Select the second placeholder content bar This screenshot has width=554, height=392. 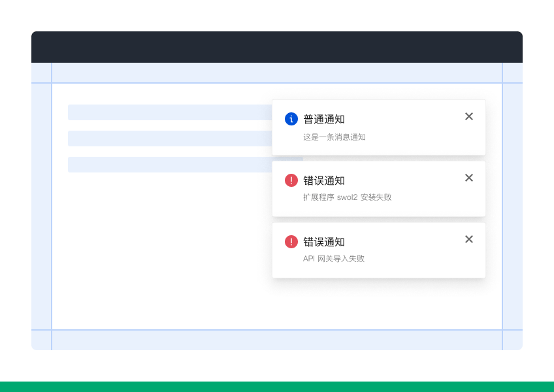(x=170, y=139)
